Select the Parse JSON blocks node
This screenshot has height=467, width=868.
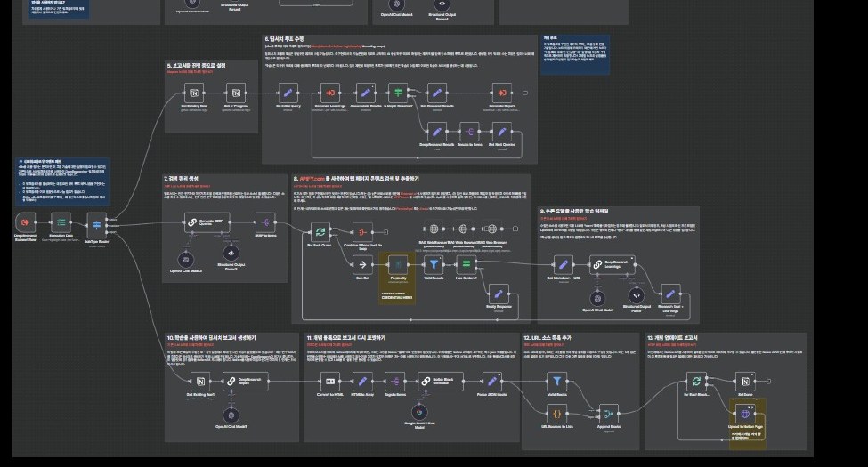click(491, 382)
